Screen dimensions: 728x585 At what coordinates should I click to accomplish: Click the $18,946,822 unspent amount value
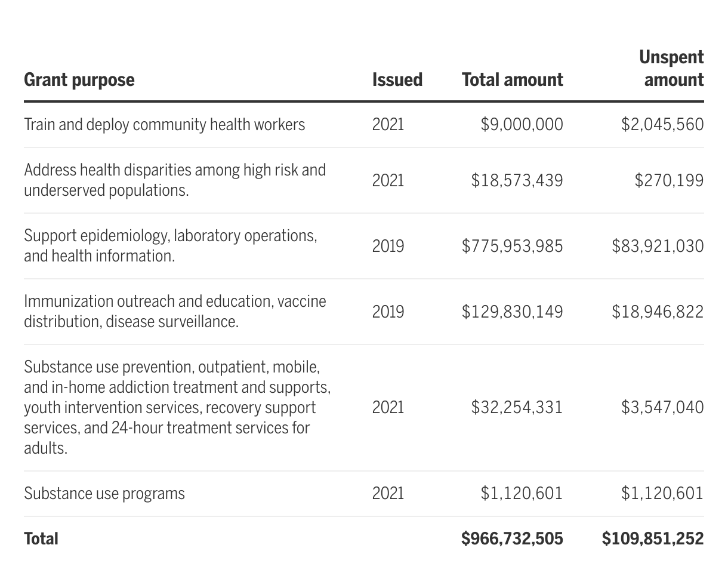click(x=658, y=312)
